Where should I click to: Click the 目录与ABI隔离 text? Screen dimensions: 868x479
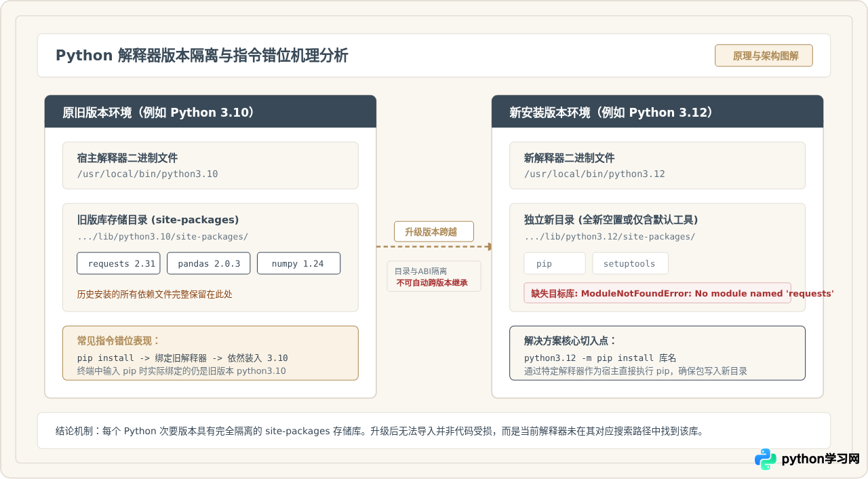point(420,271)
